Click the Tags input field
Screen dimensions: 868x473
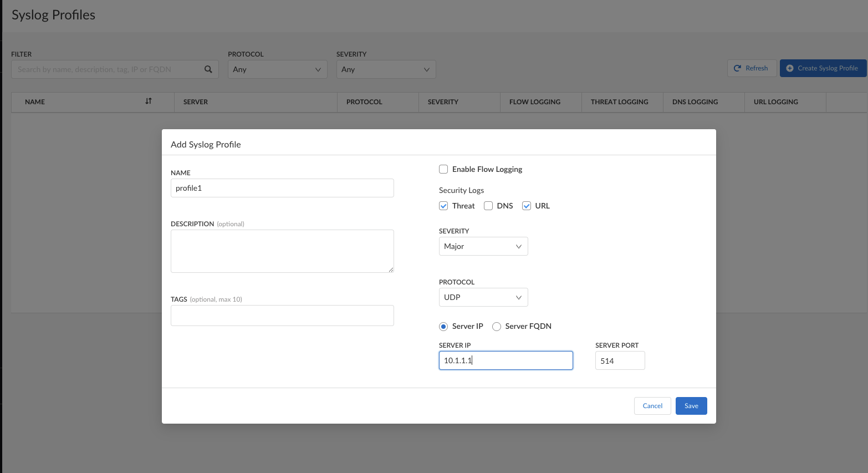[x=282, y=316]
